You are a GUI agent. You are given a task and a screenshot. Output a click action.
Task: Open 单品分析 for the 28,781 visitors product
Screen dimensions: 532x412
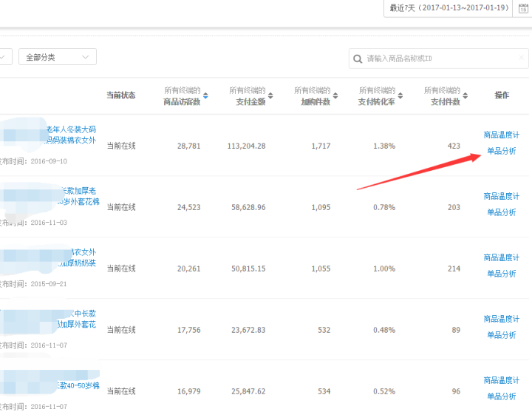pos(502,151)
